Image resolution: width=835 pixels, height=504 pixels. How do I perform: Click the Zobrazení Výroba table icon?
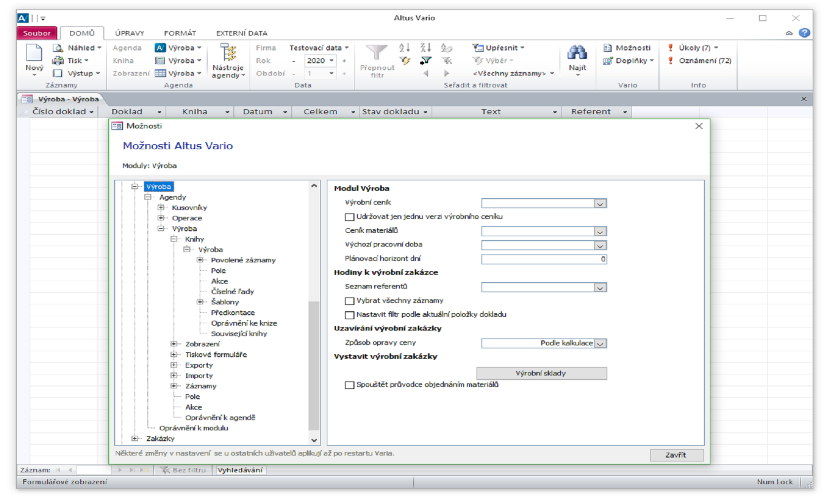tap(160, 73)
